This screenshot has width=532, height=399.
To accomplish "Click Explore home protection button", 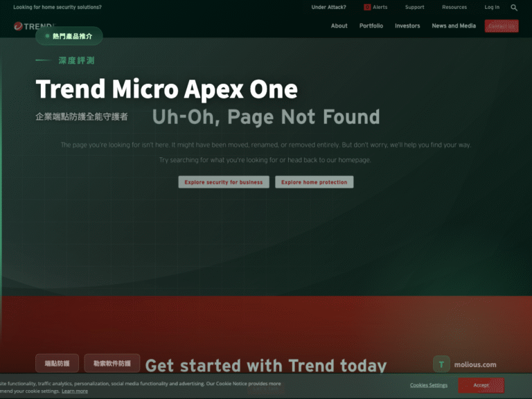I will click(314, 182).
